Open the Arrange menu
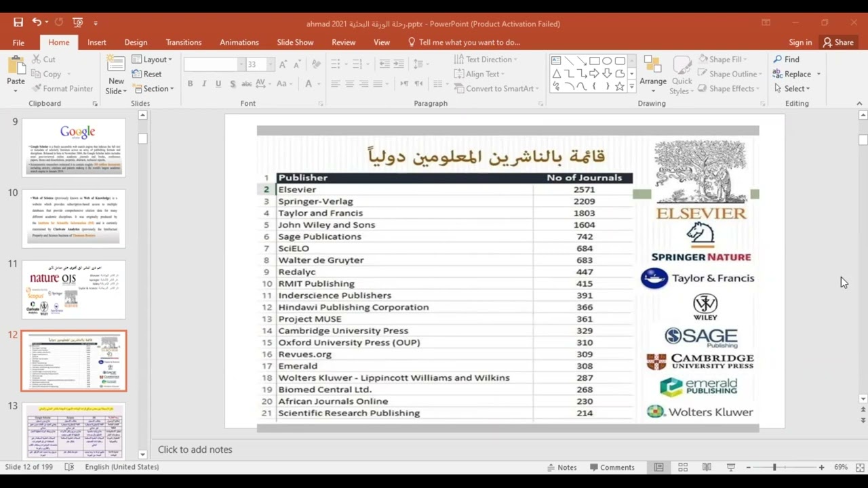 653,75
